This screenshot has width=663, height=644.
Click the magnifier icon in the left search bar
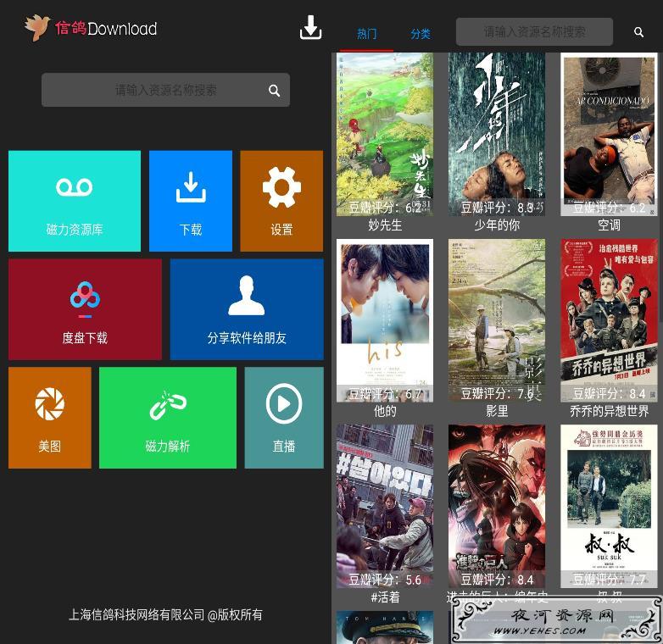tap(274, 90)
